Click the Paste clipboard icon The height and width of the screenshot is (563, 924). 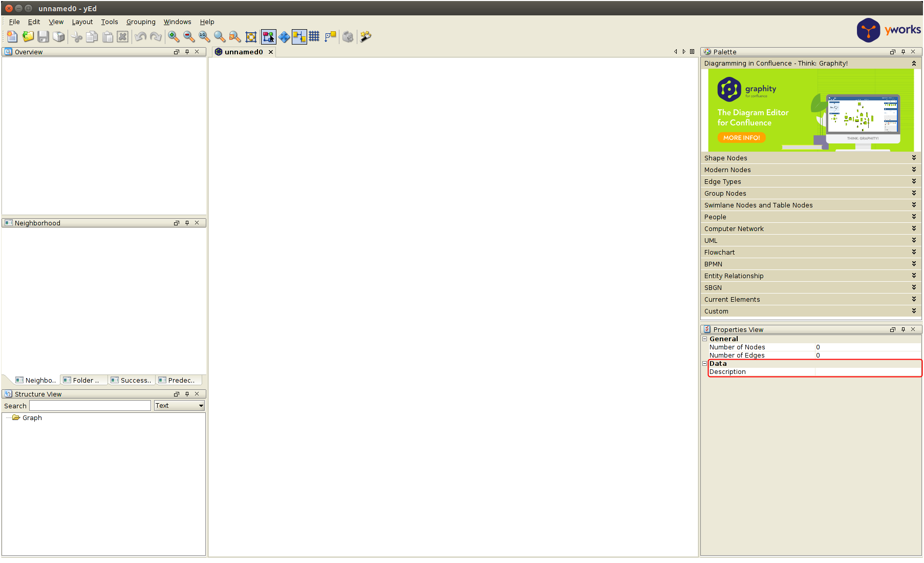pyautogui.click(x=108, y=36)
